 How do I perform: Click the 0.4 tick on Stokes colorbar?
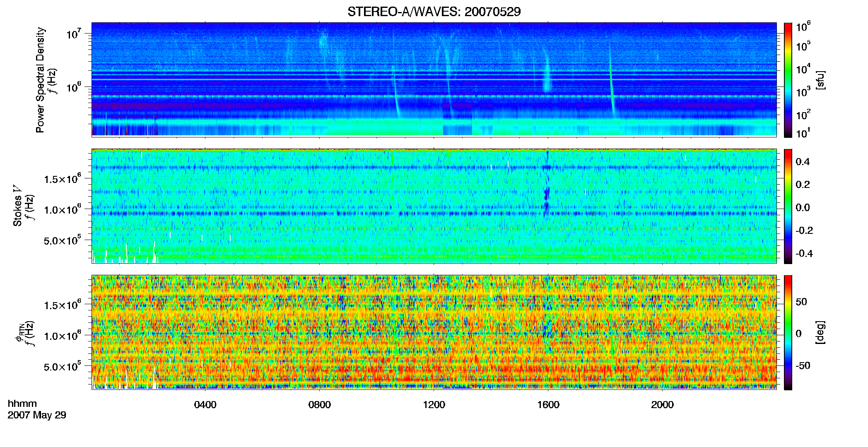click(x=803, y=162)
